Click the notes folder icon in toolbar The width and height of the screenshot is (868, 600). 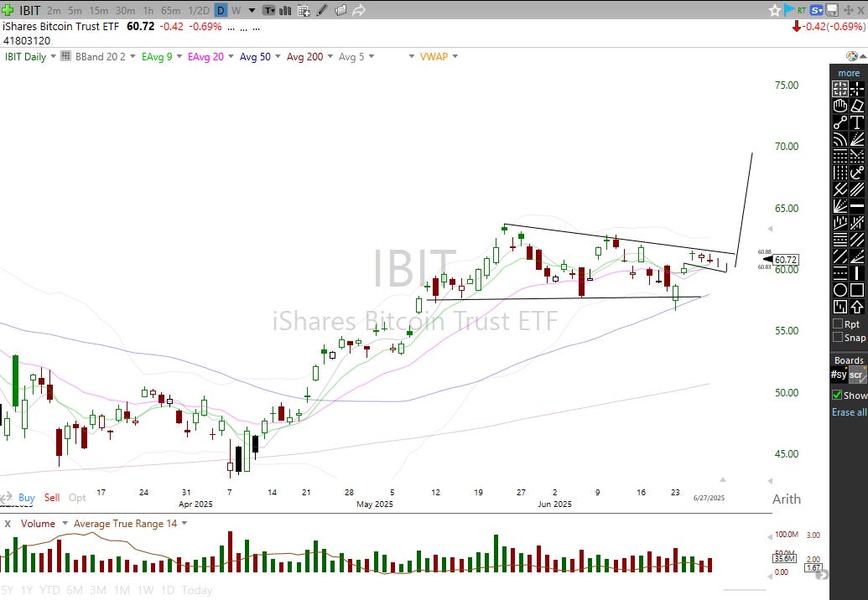point(340,10)
